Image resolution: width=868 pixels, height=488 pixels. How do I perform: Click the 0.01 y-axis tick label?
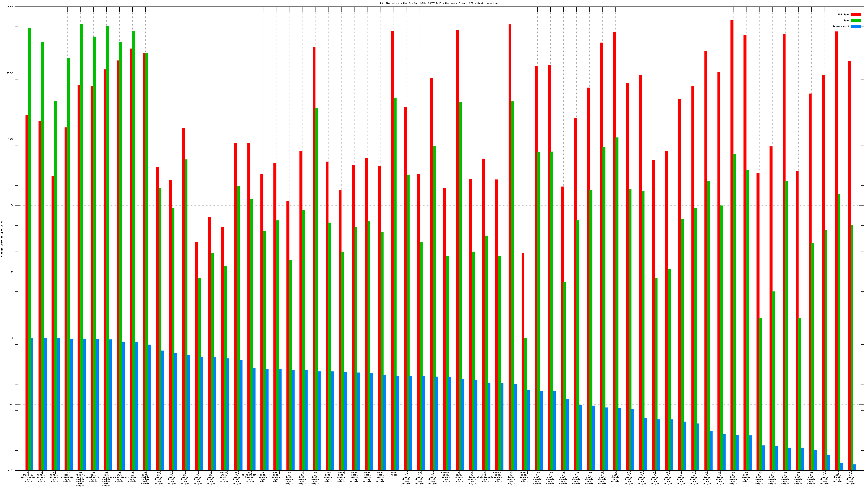(x=11, y=470)
